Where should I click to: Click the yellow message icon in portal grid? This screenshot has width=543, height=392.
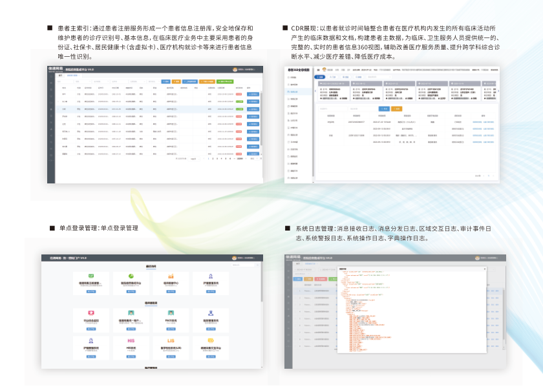[211, 340]
